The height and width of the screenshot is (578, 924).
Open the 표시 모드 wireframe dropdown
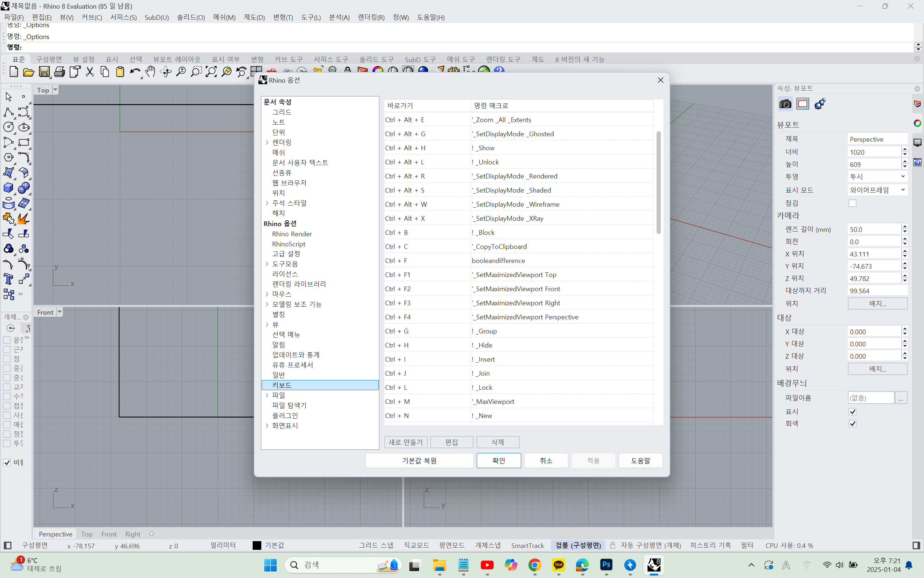[x=877, y=190]
